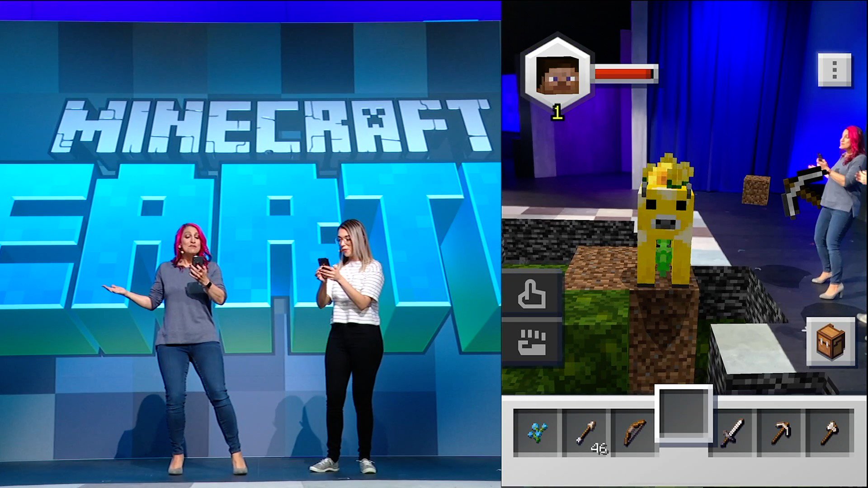The image size is (868, 488).
Task: Select the axe hotbar slot
Action: [830, 432]
